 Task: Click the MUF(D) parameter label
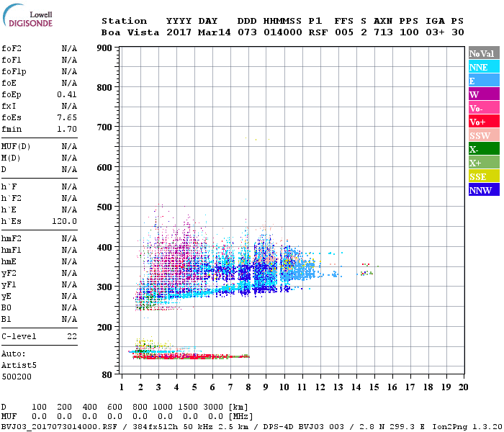(16, 147)
